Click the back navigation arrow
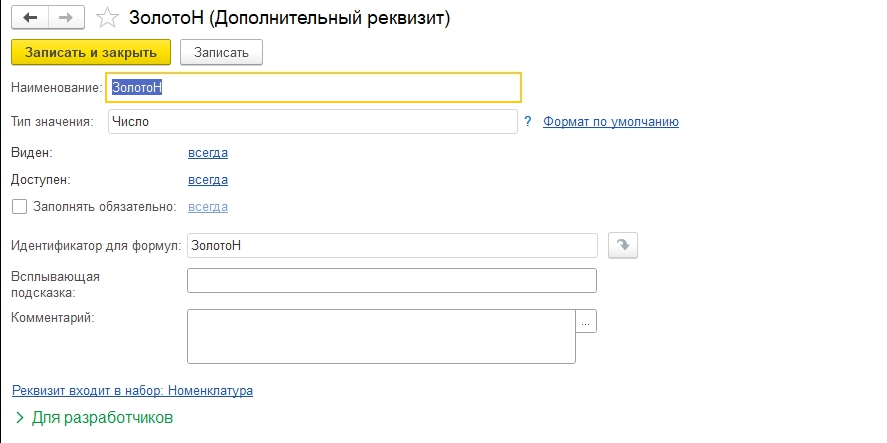Screen dimensions: 887x443 (x=31, y=18)
